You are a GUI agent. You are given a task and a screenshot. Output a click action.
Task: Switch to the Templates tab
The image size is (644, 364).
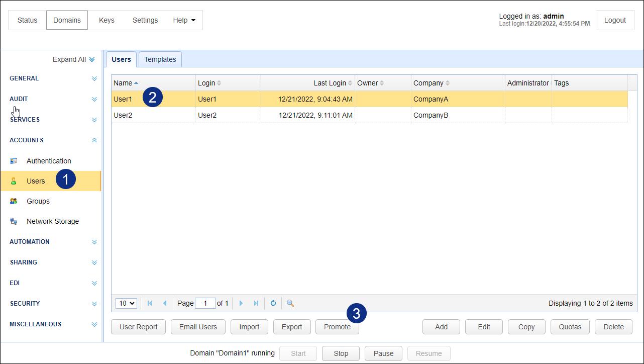click(x=160, y=59)
